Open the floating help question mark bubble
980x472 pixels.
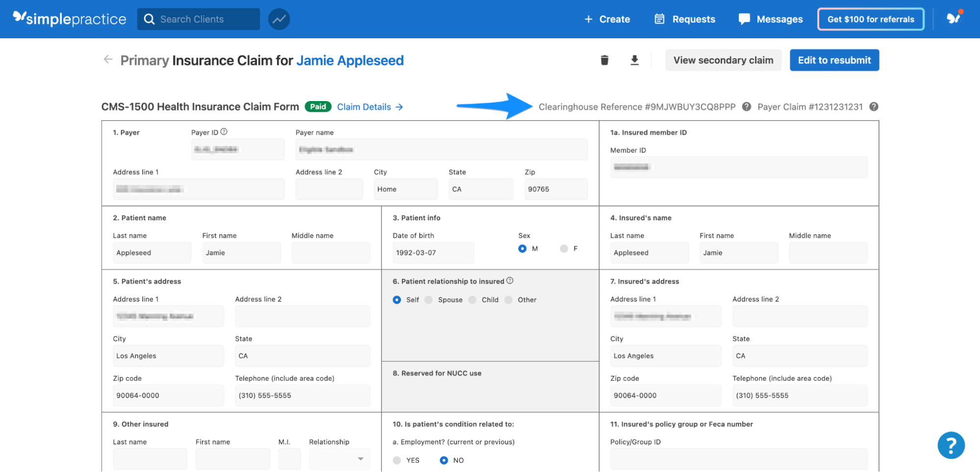(x=951, y=445)
